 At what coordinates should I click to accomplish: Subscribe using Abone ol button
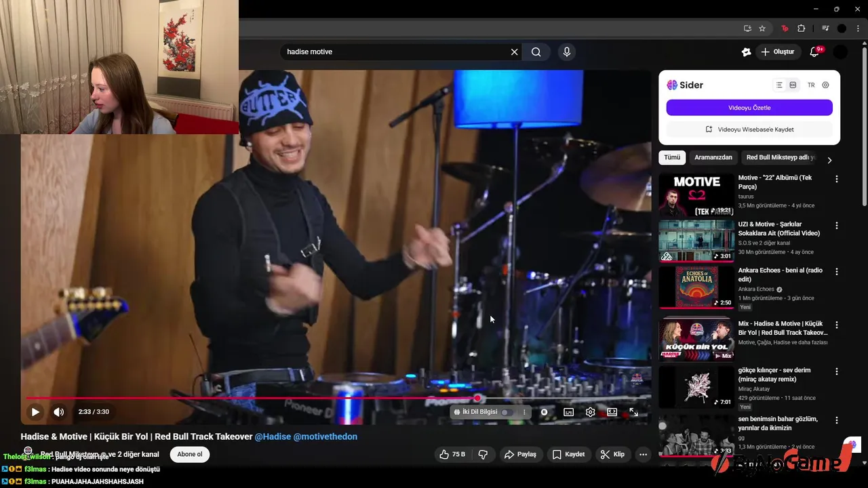point(190,454)
